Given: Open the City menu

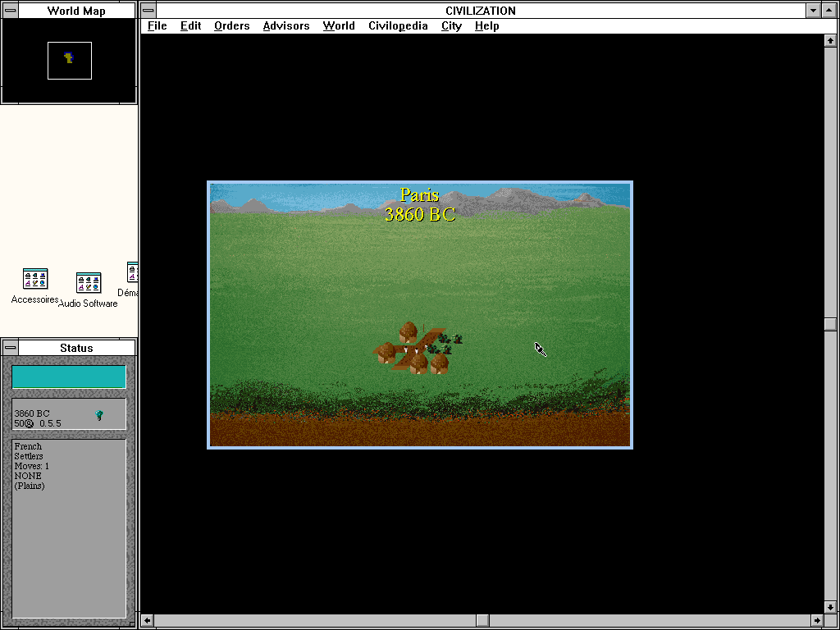Looking at the screenshot, I should coord(451,25).
